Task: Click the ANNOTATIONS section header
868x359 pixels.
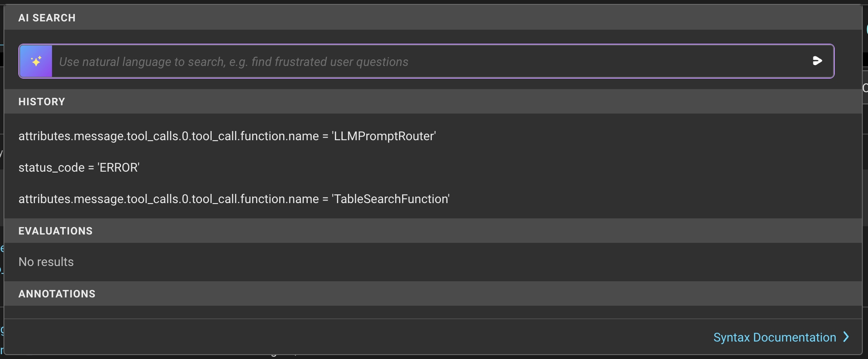Action: coord(57,294)
